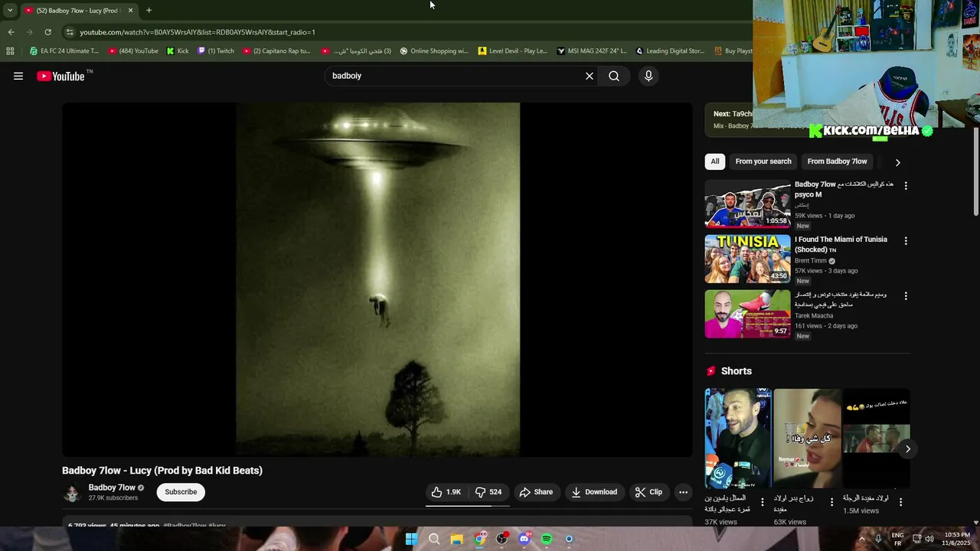The height and width of the screenshot is (551, 980).
Task: Open the tab search dropdown arrow
Action: [x=9, y=11]
